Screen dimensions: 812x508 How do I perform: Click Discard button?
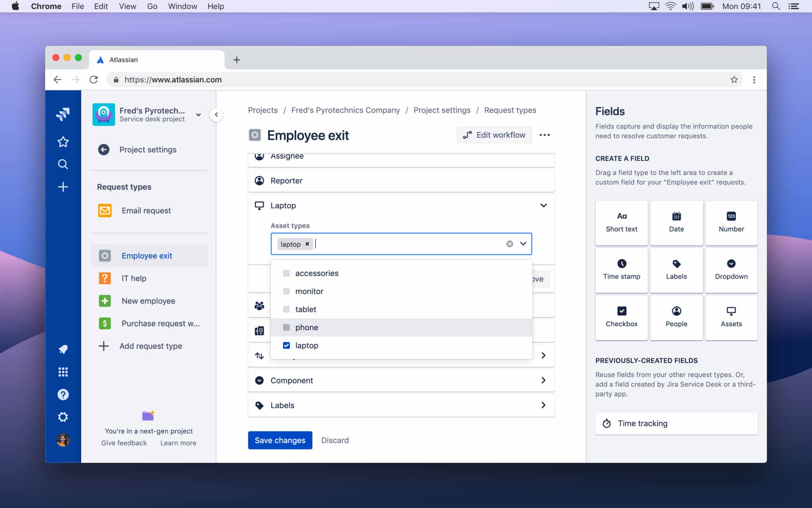point(335,440)
